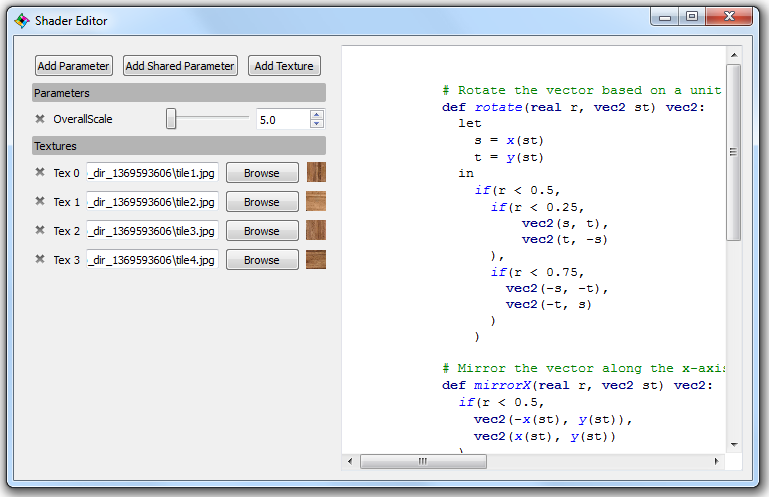The image size is (769, 497).
Task: Click the OverallScale value field showing 5.0
Action: tap(282, 119)
